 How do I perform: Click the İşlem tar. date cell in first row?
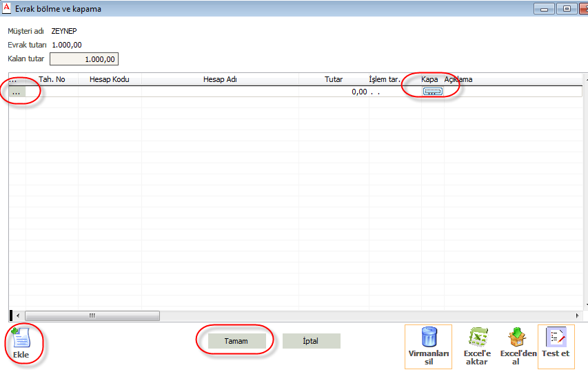click(394, 92)
